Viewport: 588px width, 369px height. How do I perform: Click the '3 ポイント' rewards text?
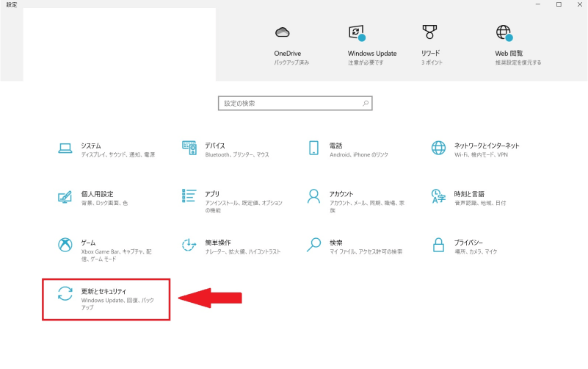pos(432,62)
